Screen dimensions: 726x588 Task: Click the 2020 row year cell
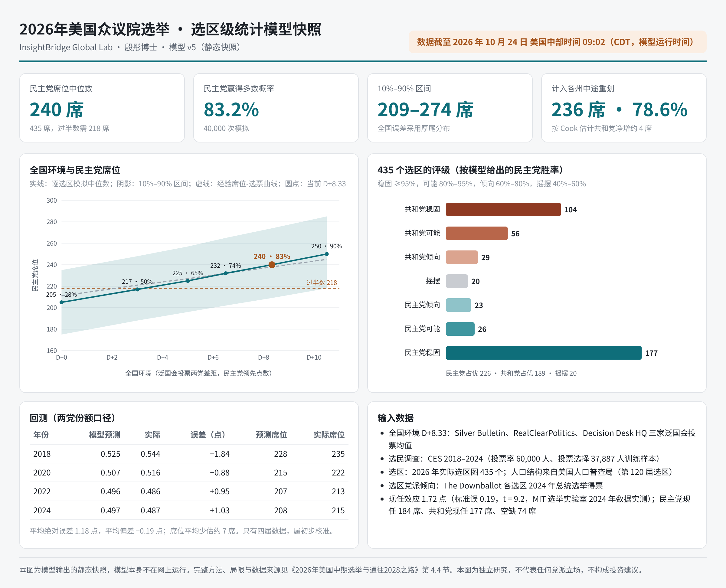tap(42, 472)
